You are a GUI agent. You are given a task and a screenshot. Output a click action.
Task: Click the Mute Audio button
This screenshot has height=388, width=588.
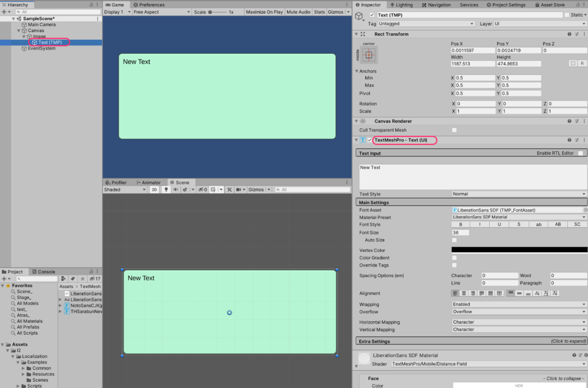click(299, 12)
